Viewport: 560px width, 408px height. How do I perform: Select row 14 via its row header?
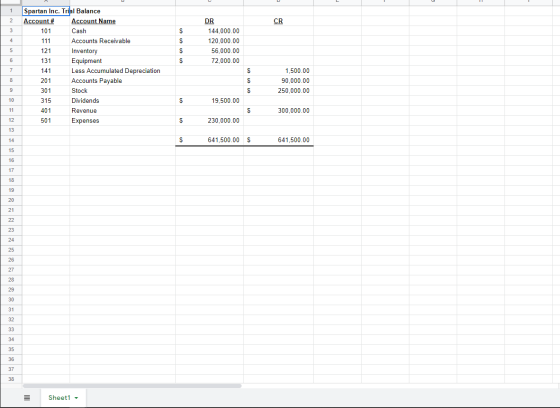tap(11, 140)
